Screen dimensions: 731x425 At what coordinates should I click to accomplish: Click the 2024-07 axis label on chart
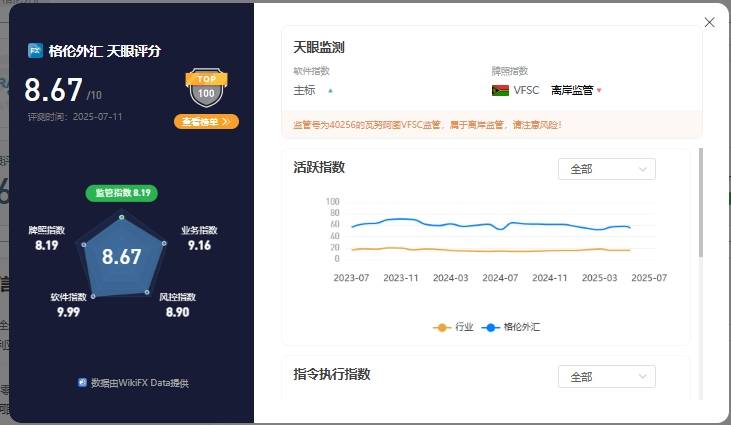[x=500, y=278]
